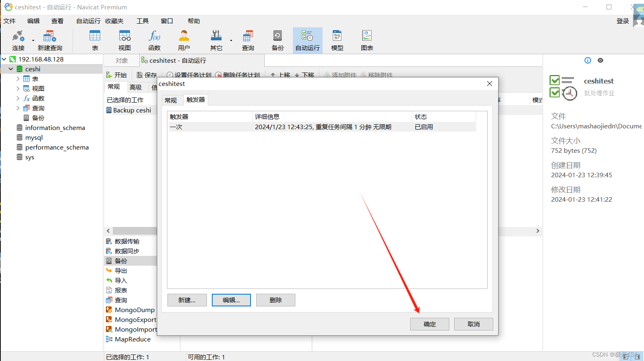Image resolution: width=644 pixels, height=361 pixels.
Task: Open the 查看 menu
Action: (x=57, y=21)
